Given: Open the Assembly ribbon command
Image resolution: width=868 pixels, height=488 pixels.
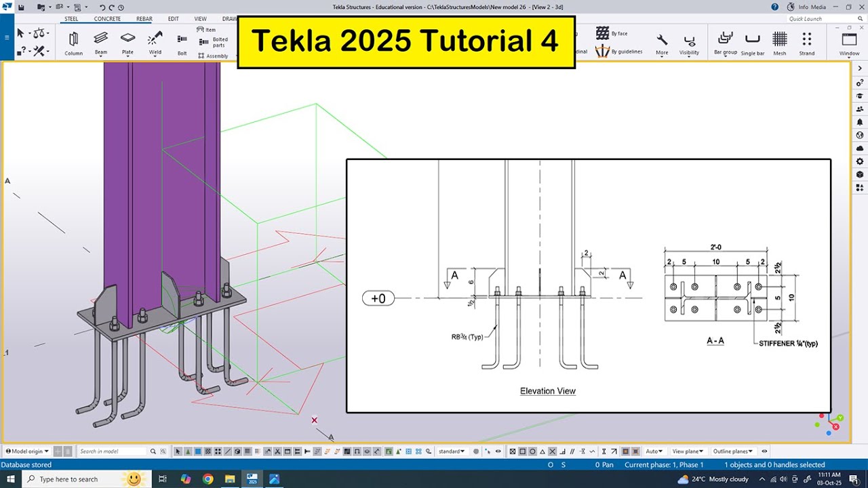Looking at the screenshot, I should [x=214, y=56].
